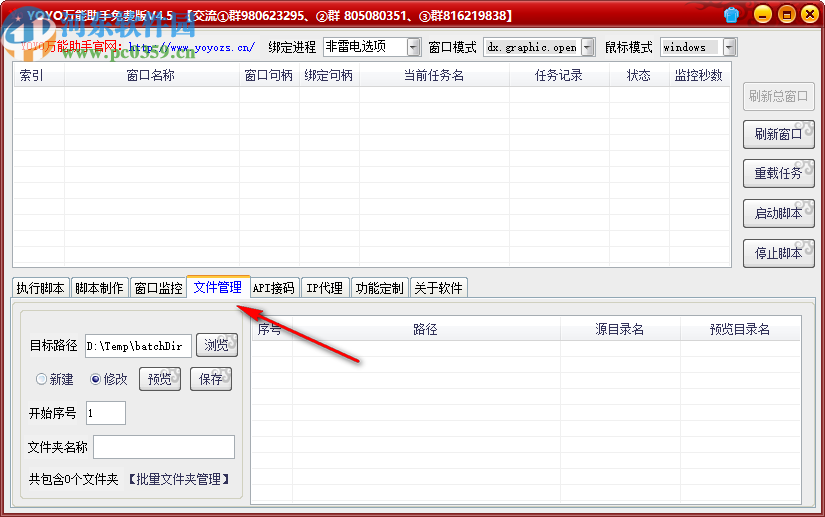Screen dimensions: 825x517
Task: Click the 【批量文件夹管理】 label
Action: (179, 479)
